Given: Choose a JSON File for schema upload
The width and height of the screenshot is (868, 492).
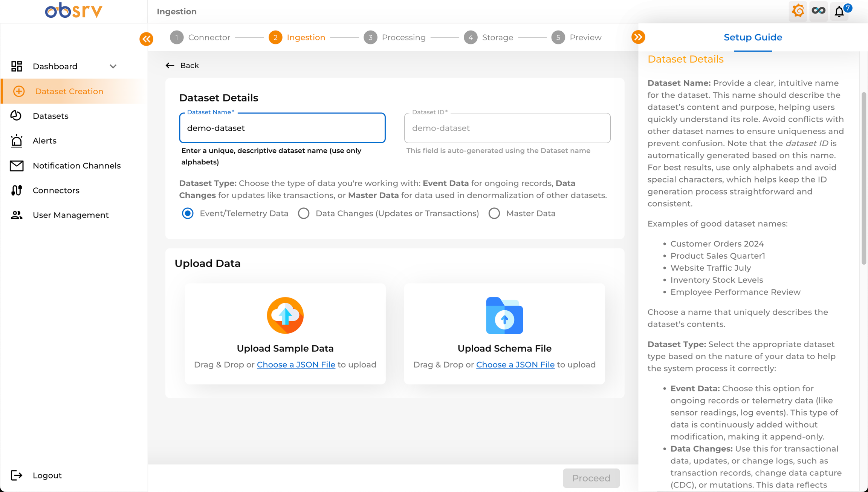Looking at the screenshot, I should coord(515,365).
